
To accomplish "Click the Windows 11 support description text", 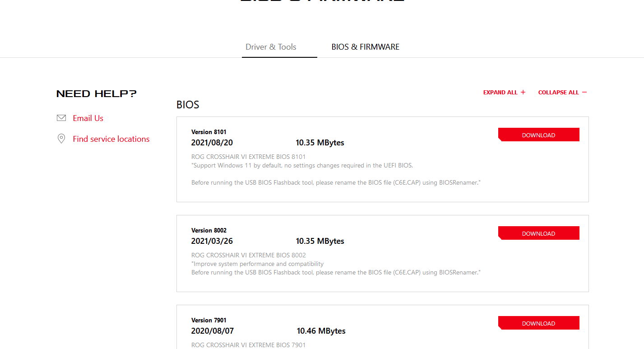I will coord(302,165).
